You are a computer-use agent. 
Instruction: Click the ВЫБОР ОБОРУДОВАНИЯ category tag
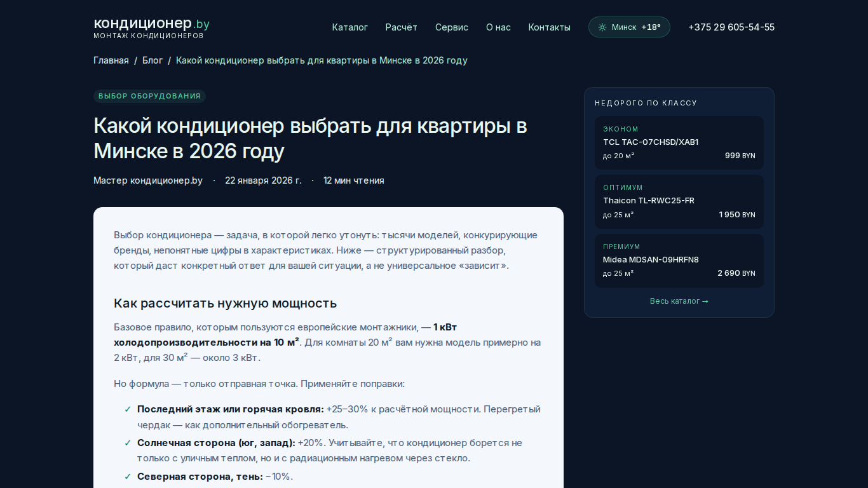[149, 97]
